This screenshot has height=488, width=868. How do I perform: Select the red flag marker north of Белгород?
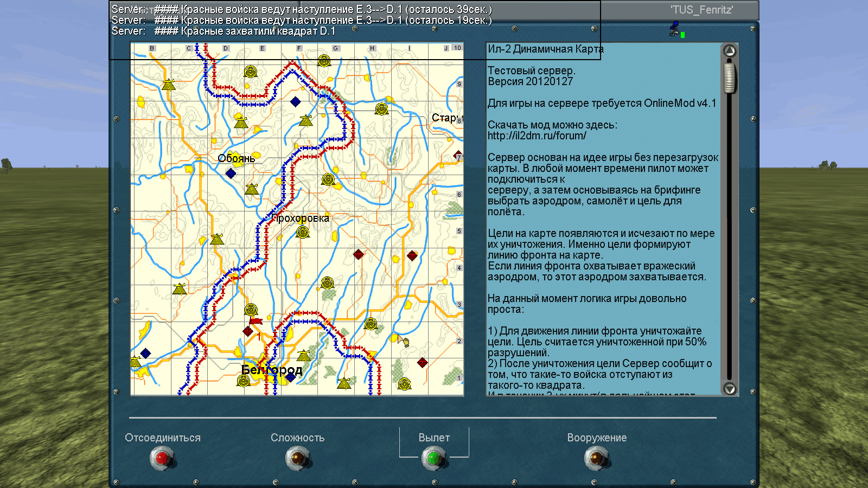coord(256,321)
